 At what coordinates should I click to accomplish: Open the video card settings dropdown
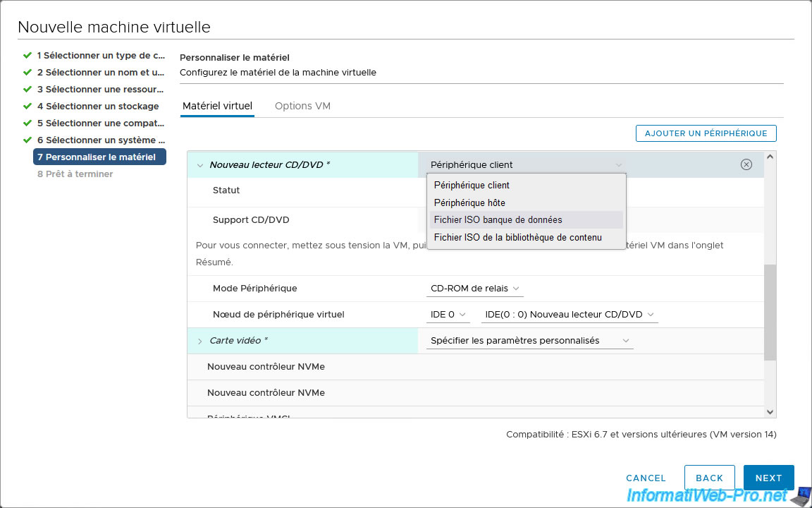tap(529, 340)
